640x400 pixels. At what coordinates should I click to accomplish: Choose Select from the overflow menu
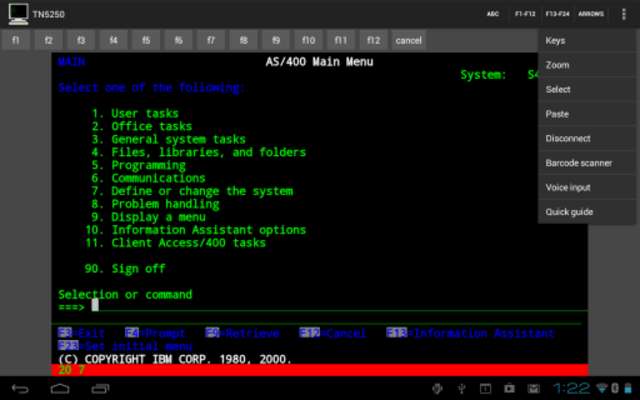pos(587,89)
